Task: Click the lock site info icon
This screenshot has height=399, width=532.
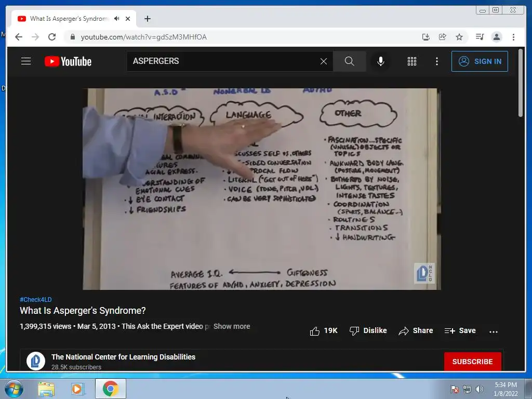Action: (x=72, y=37)
